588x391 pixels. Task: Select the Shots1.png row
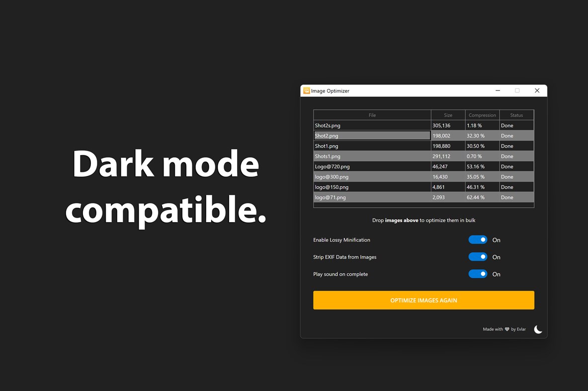pos(372,156)
